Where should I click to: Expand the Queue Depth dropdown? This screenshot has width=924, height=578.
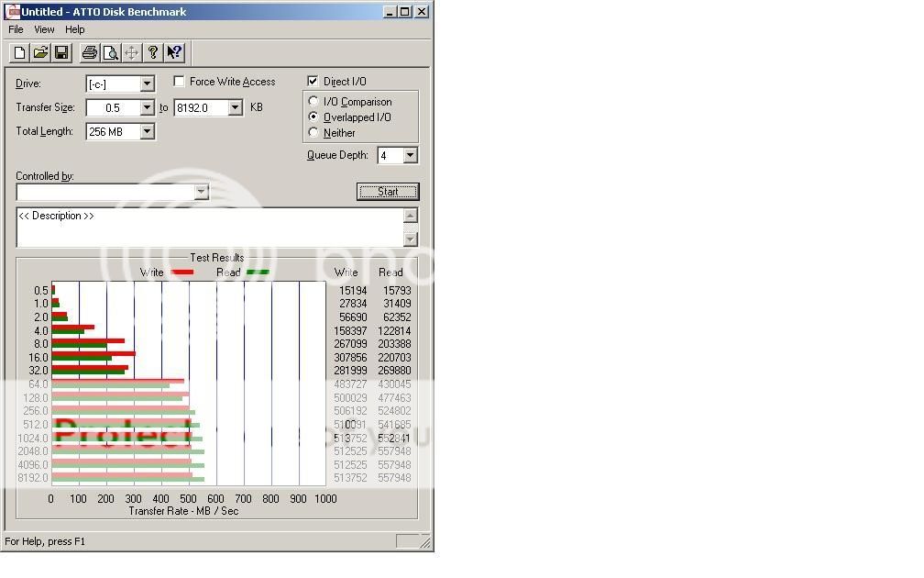coord(410,155)
